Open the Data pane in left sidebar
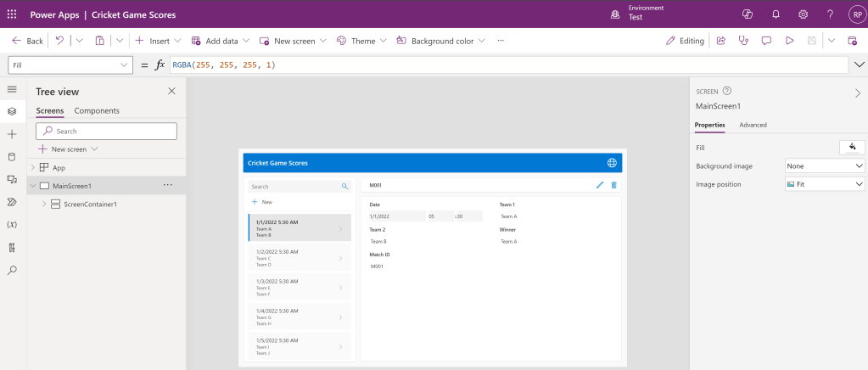868x370 pixels. 12,156
